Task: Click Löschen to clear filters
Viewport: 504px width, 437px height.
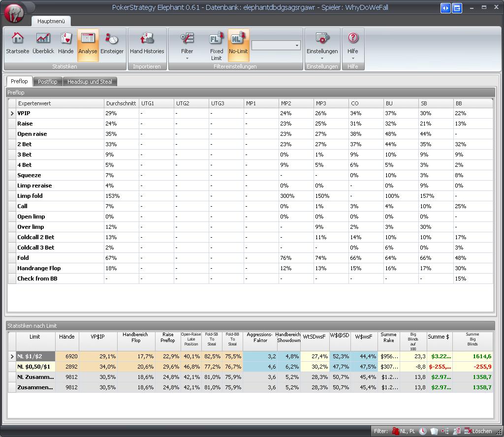Action: 478,431
